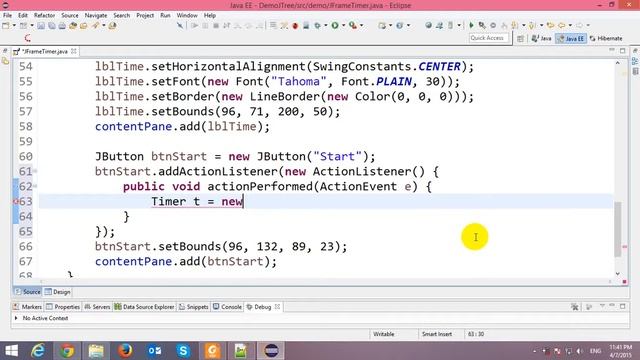Click the Smart Insert status entry
The height and width of the screenshot is (360, 640).
tap(437, 334)
